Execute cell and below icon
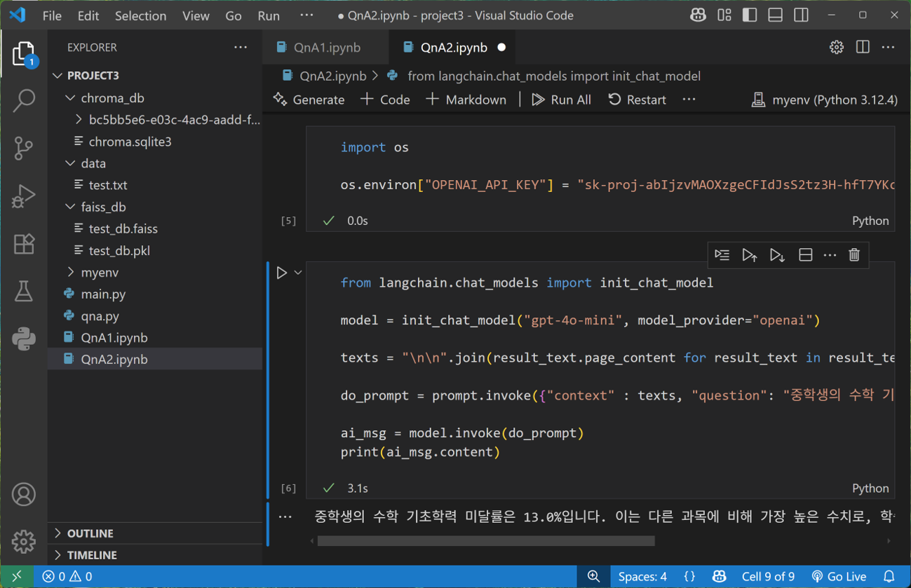The image size is (911, 588). [x=777, y=255]
